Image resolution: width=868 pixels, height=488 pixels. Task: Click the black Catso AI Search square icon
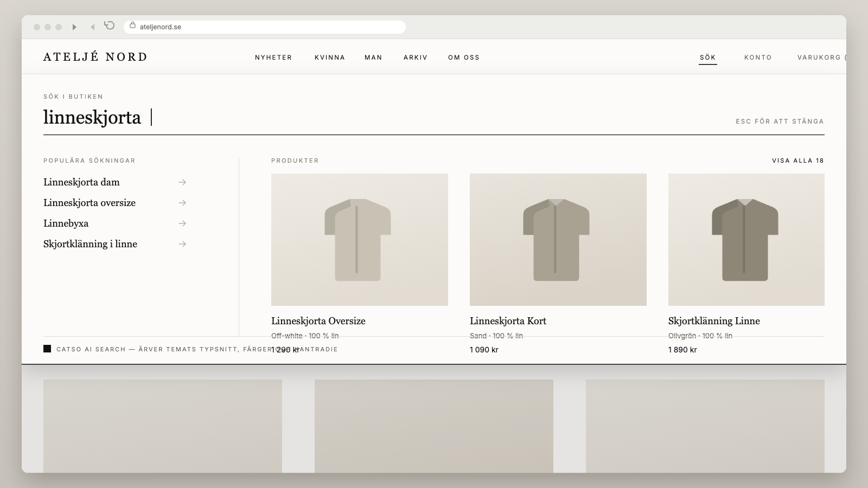(x=47, y=349)
